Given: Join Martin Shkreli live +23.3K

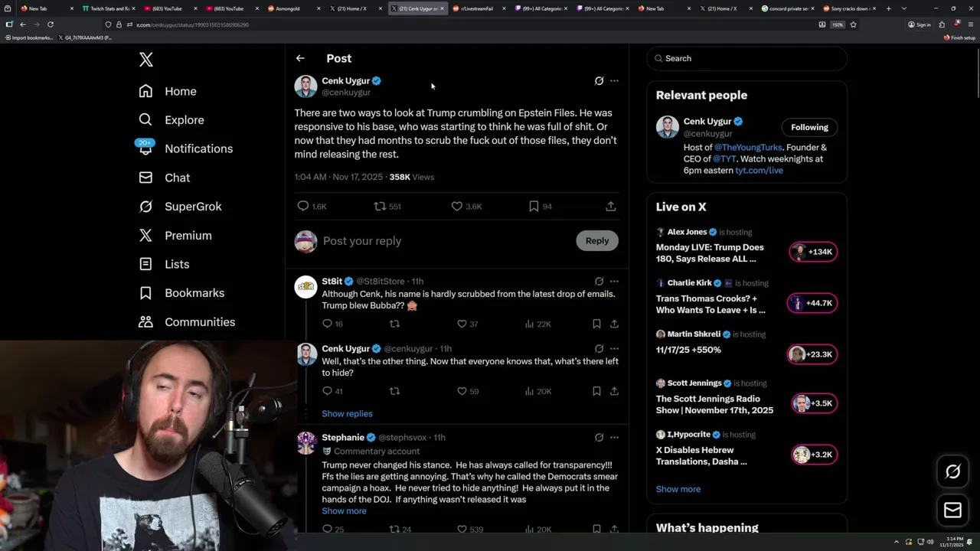Looking at the screenshot, I should (x=812, y=354).
